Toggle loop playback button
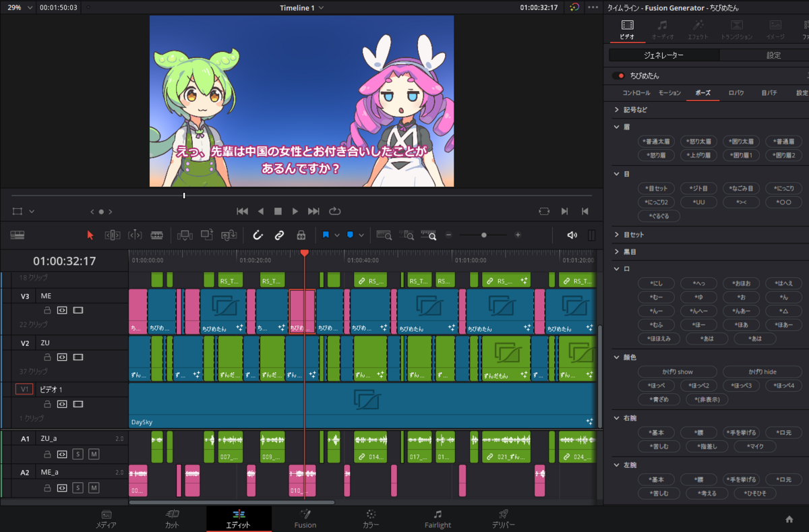809x532 pixels. tap(336, 211)
